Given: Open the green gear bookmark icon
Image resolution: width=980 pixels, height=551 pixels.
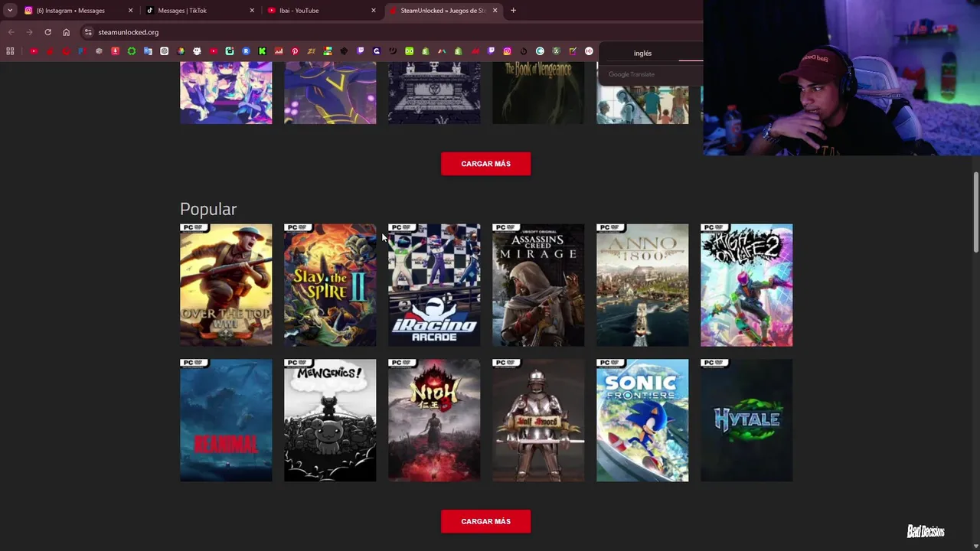Looking at the screenshot, I should (x=132, y=51).
